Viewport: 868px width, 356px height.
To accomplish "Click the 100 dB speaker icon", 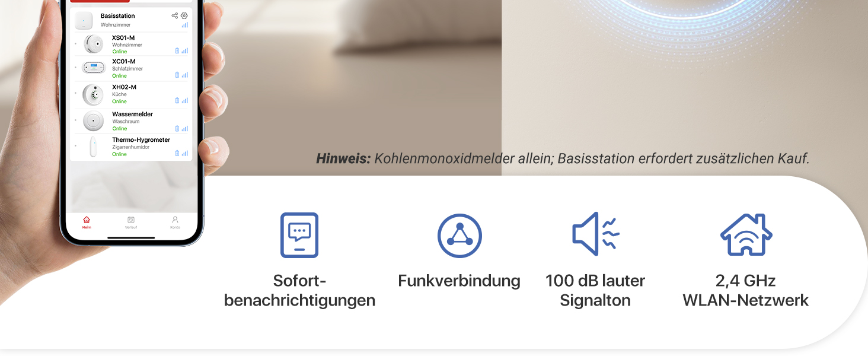I will (x=596, y=234).
